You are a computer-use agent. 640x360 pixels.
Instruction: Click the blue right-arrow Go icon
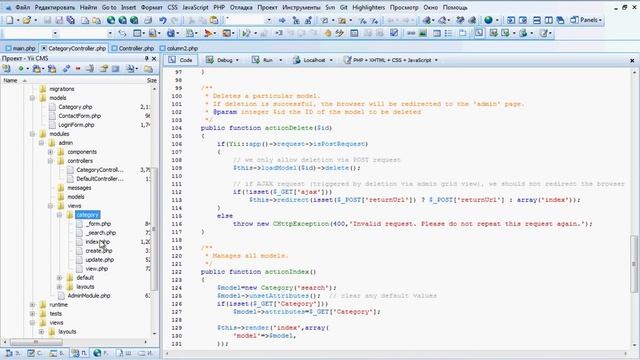tap(282, 20)
